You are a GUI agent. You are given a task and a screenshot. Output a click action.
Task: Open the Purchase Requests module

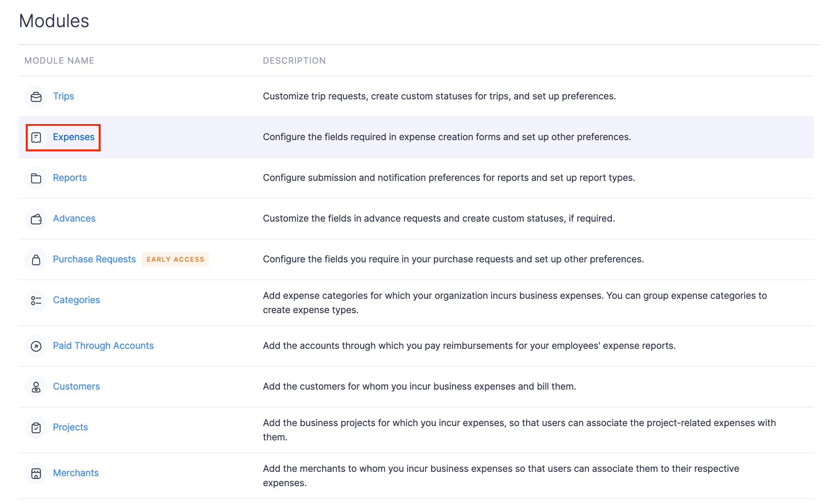(x=94, y=259)
